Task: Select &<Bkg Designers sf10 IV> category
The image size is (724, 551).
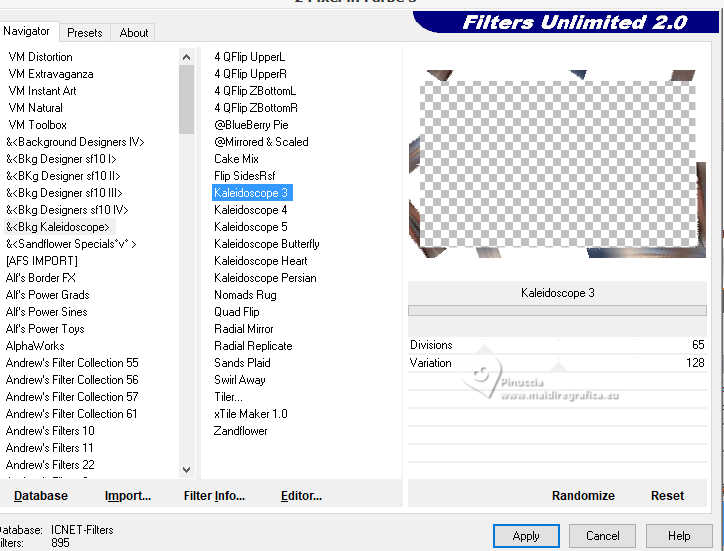Action: click(67, 210)
